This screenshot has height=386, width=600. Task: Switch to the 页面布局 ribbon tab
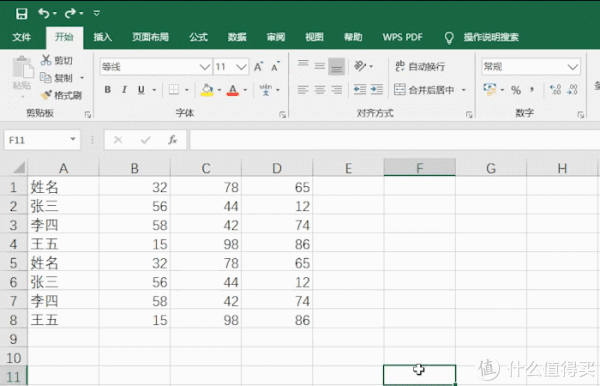tap(150, 37)
